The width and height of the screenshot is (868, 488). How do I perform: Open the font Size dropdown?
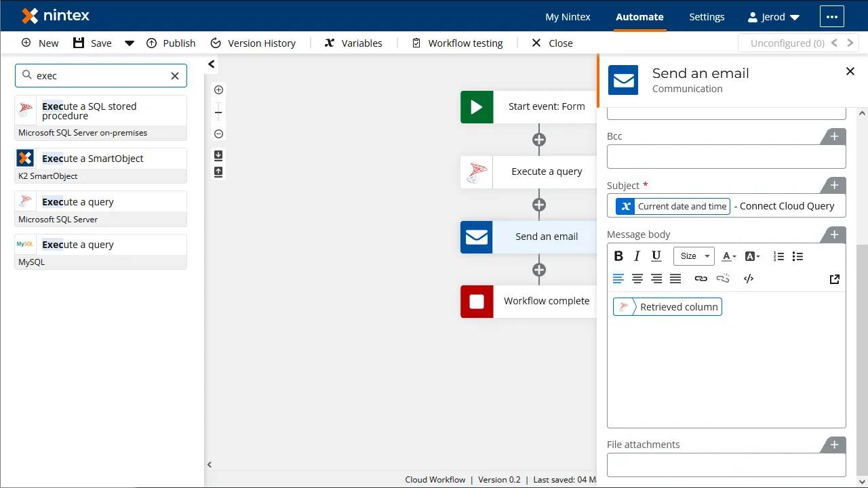693,256
